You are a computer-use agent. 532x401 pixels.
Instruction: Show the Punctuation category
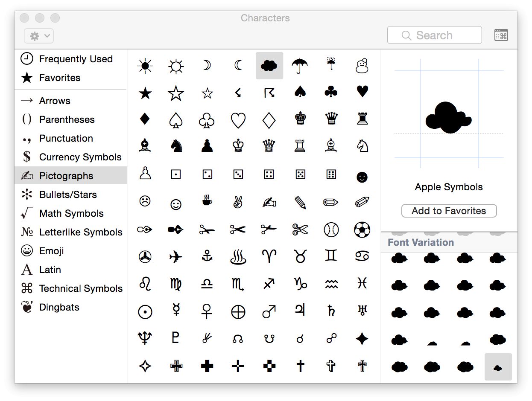(x=71, y=138)
